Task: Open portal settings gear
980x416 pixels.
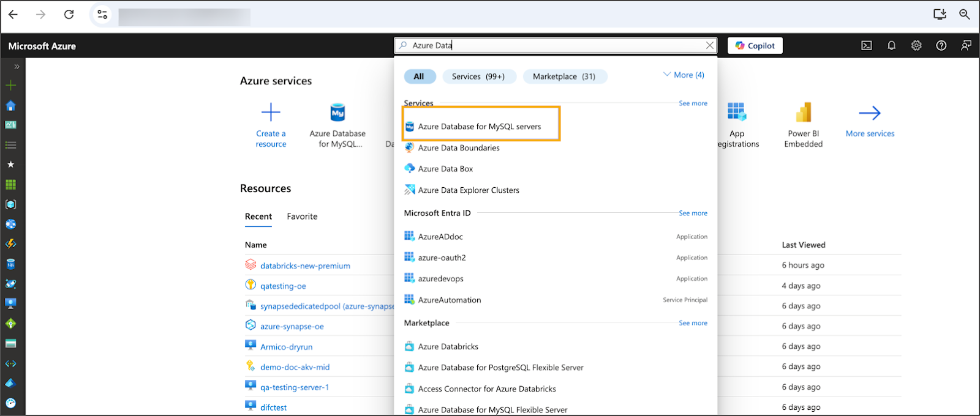Action: (x=916, y=46)
